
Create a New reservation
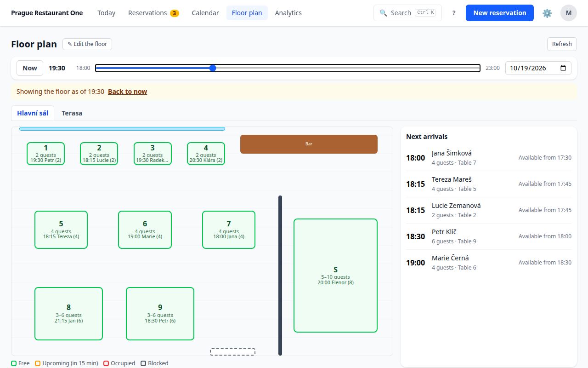500,13
